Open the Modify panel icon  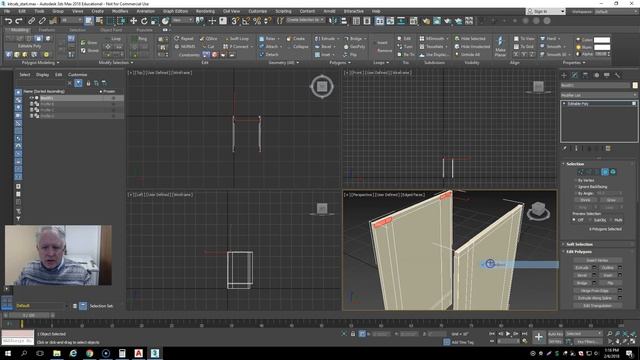(575, 75)
